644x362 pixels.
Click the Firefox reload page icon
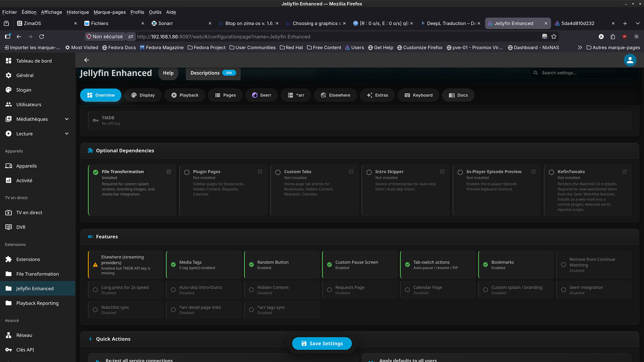click(x=42, y=36)
